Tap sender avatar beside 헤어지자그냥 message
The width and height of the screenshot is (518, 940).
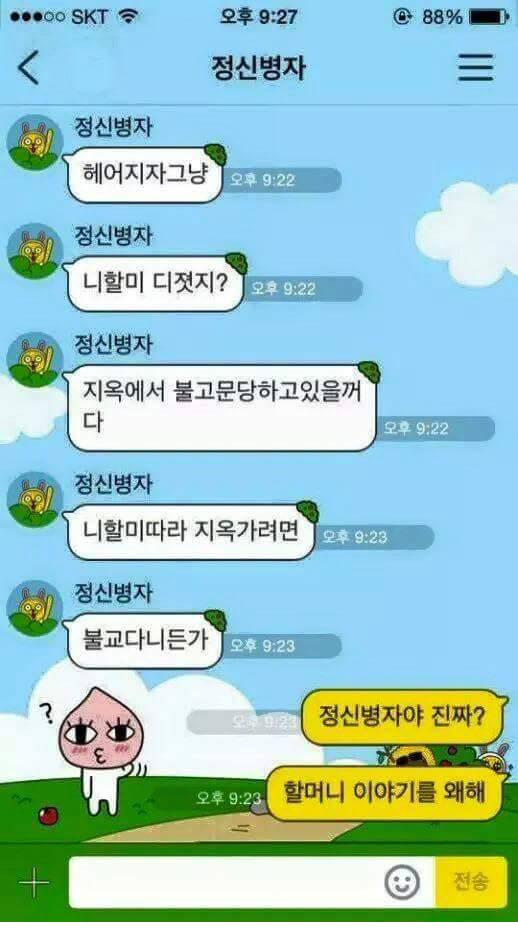point(34,142)
